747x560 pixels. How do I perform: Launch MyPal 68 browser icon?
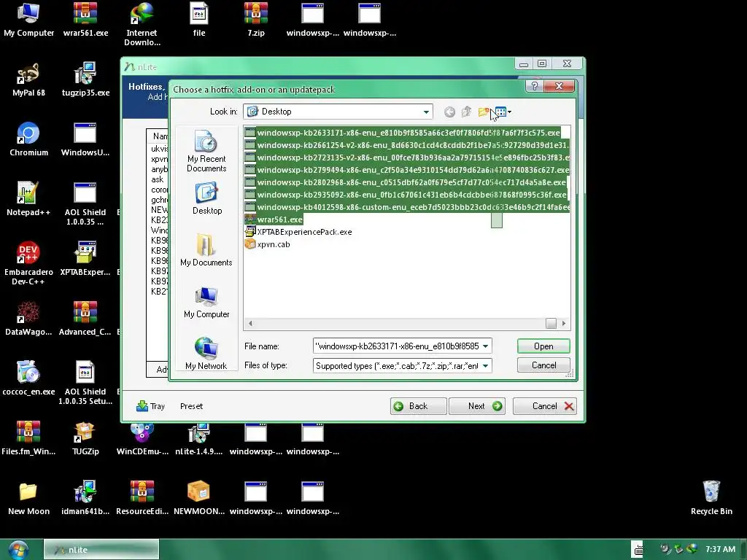28,79
